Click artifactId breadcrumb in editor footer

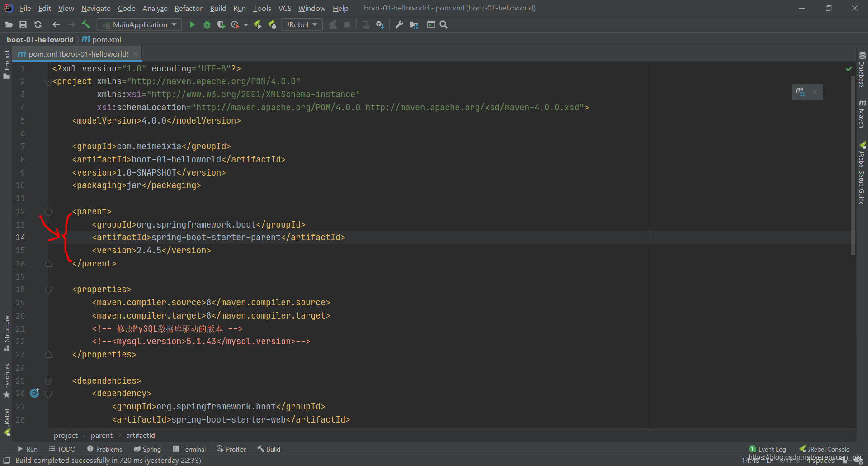click(x=141, y=435)
